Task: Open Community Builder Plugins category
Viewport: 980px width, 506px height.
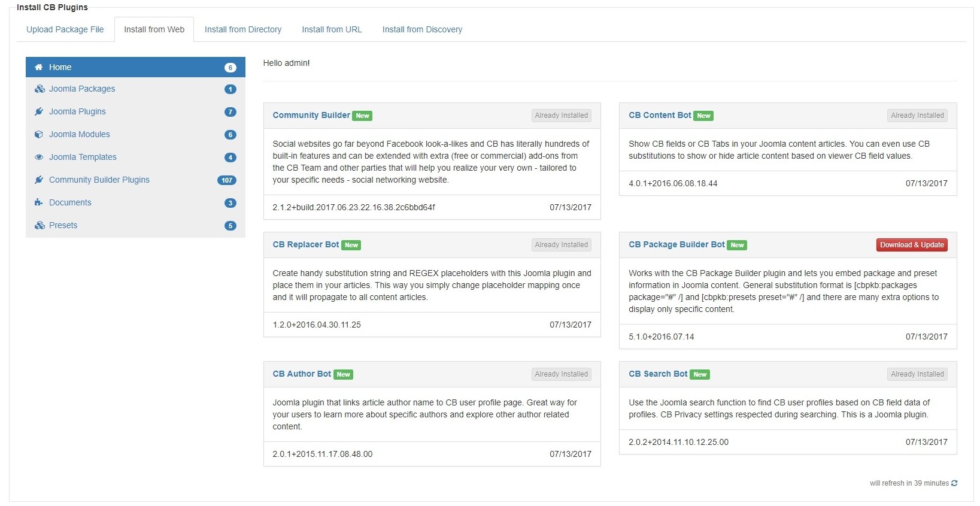Action: click(x=135, y=180)
